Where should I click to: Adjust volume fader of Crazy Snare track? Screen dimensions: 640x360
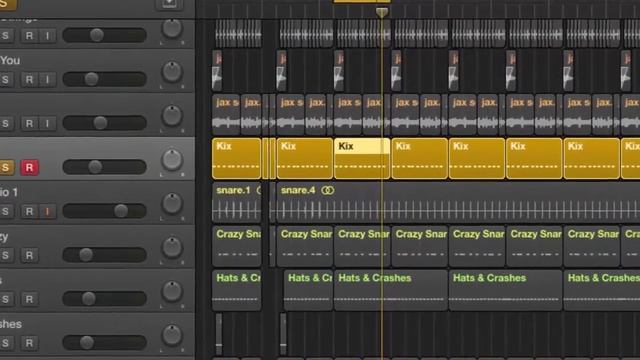coord(86,255)
